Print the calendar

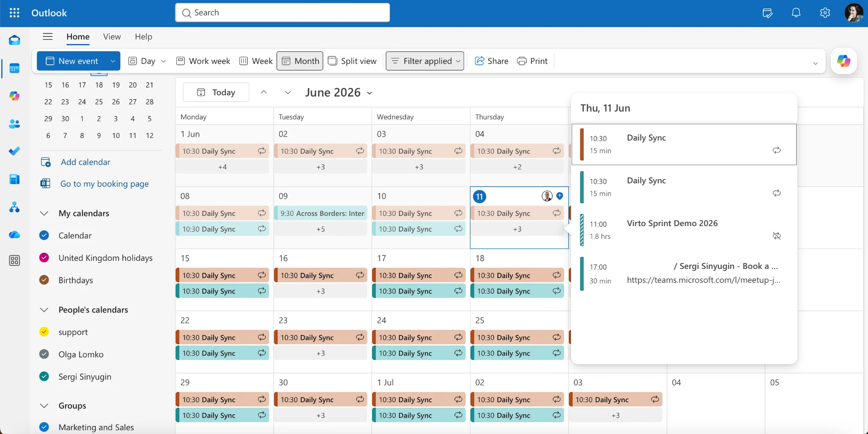coord(532,61)
